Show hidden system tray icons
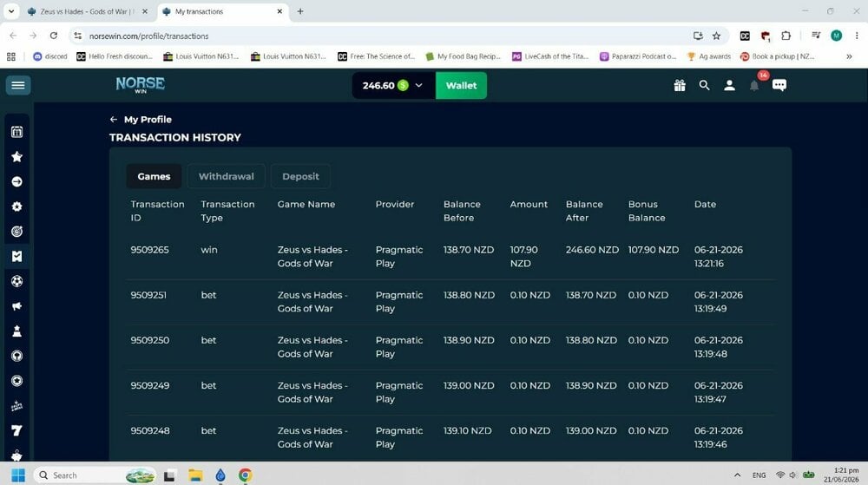The width and height of the screenshot is (868, 485). point(737,475)
